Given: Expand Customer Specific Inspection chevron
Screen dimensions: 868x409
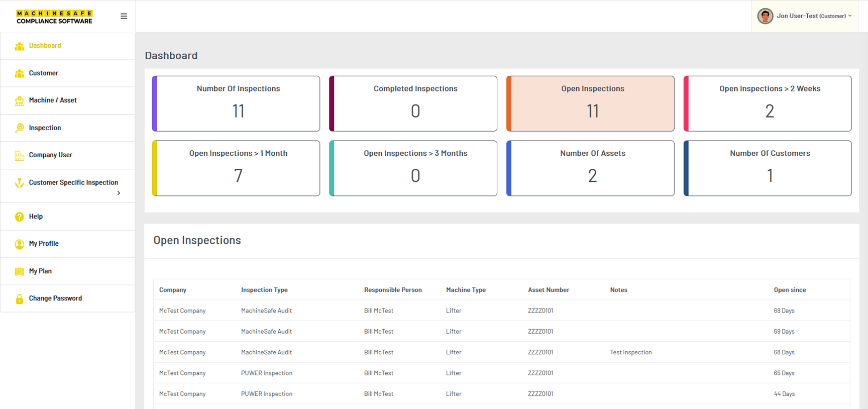Looking at the screenshot, I should pyautogui.click(x=119, y=193).
